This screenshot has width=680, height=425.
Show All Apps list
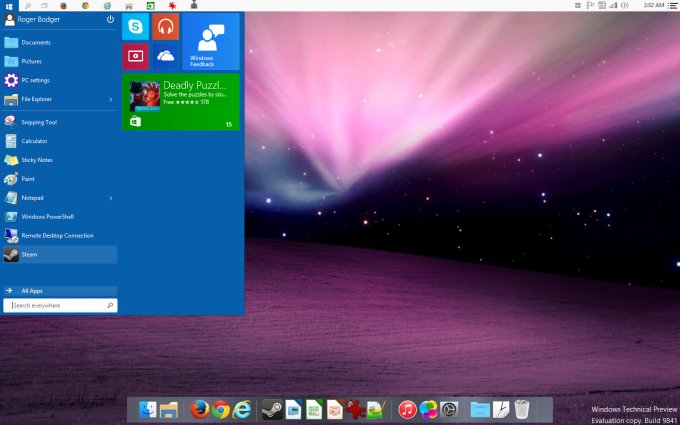click(x=32, y=291)
